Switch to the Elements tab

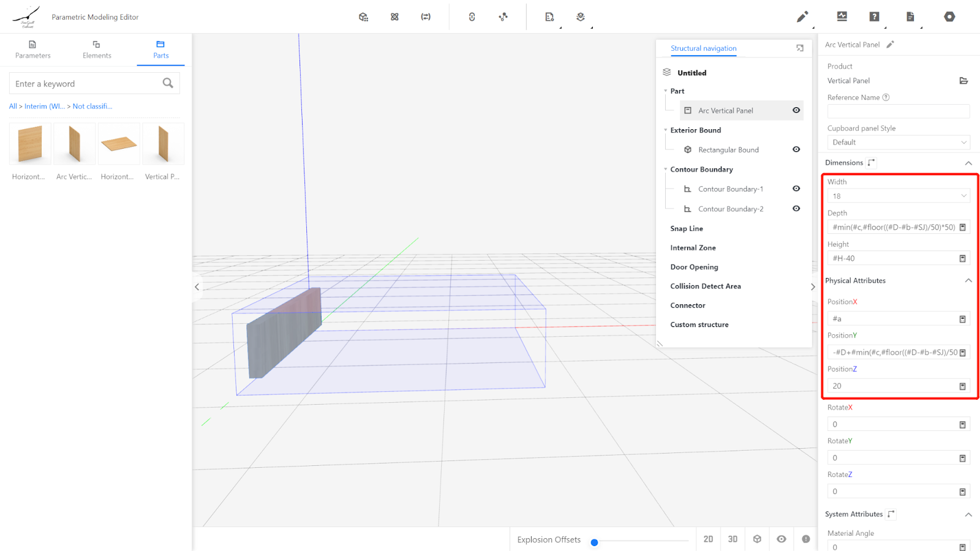coord(97,49)
